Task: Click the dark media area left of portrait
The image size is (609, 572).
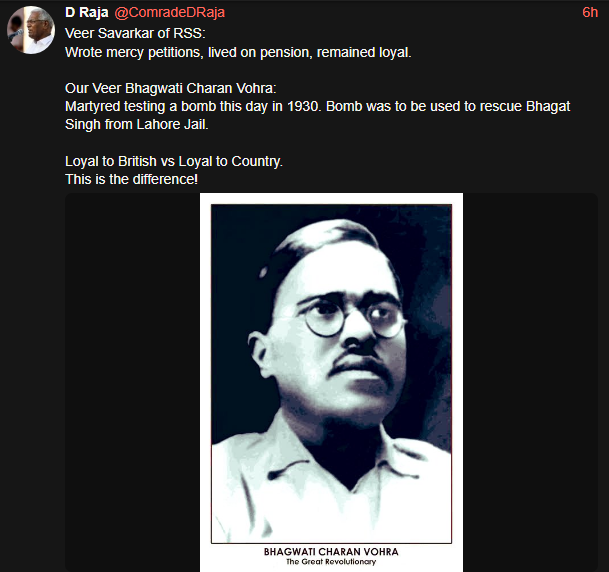Action: 132,382
